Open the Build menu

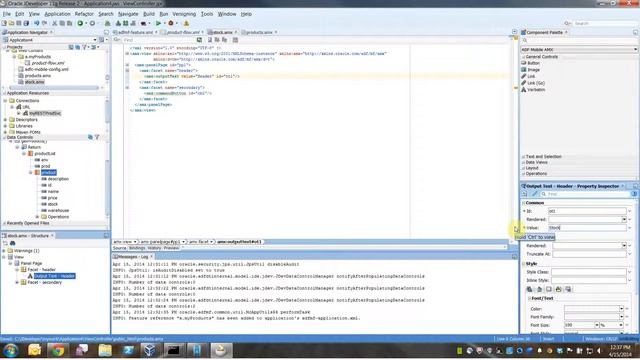click(x=149, y=14)
